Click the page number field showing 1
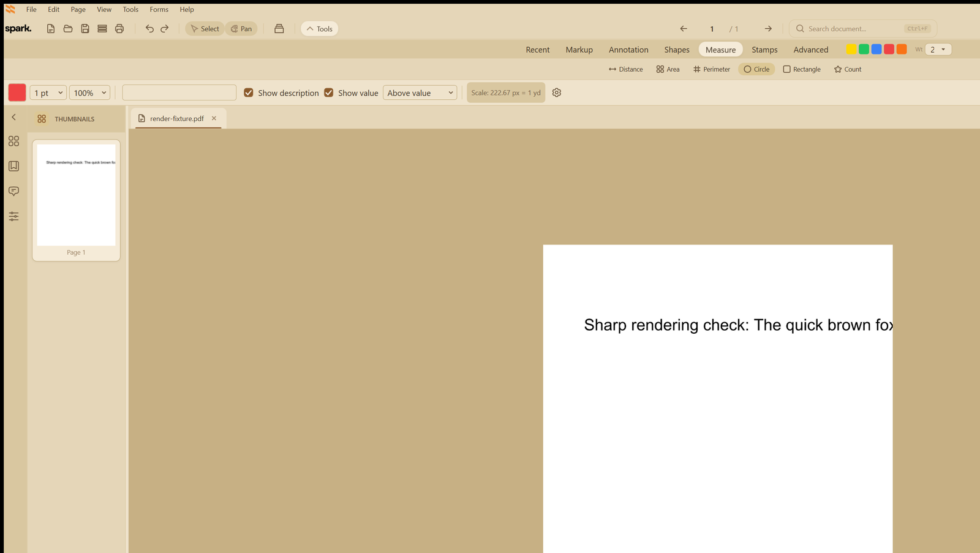 pos(712,29)
